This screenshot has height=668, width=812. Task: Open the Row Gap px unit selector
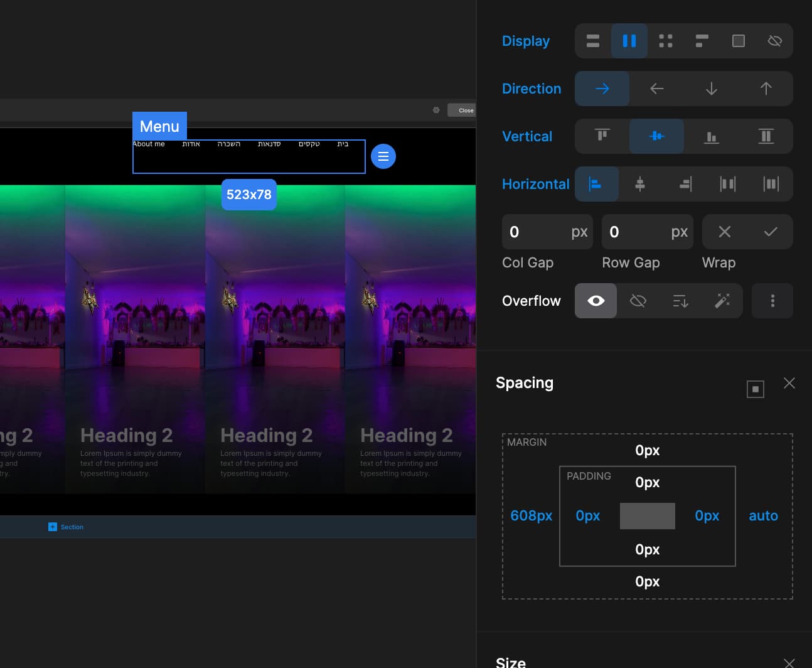[680, 232]
